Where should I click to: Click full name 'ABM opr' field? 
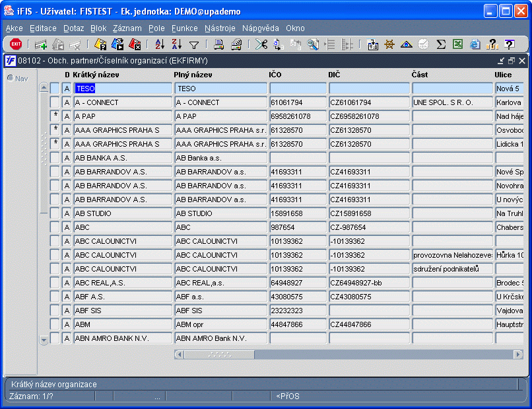[x=221, y=324]
